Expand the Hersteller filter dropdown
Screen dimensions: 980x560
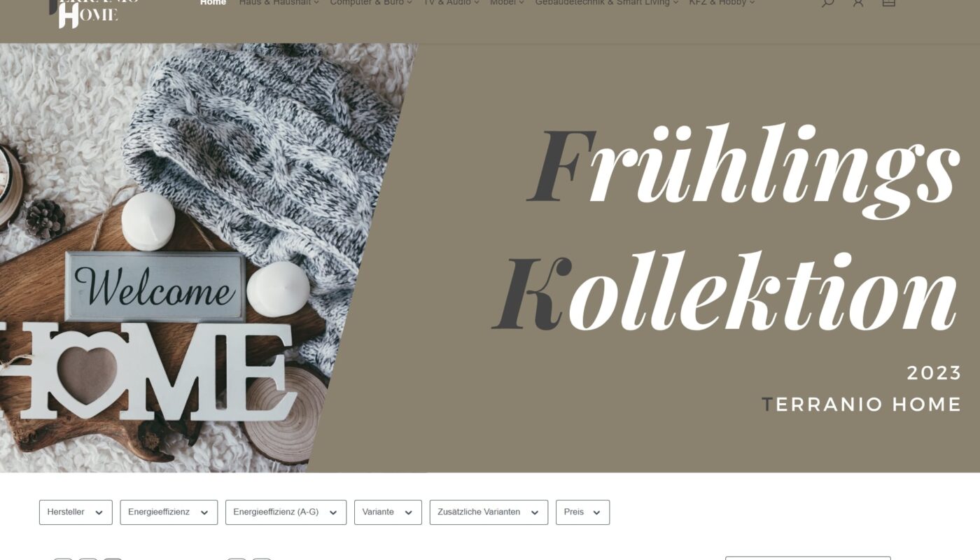(x=76, y=512)
